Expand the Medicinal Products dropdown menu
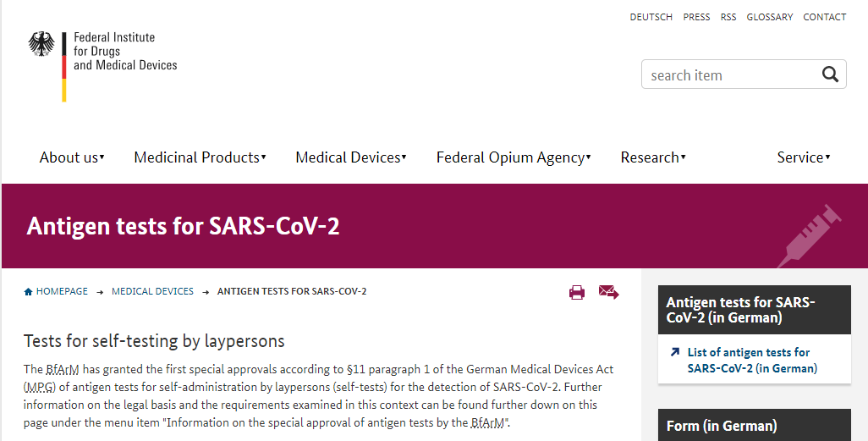This screenshot has height=441, width=868. [x=200, y=157]
